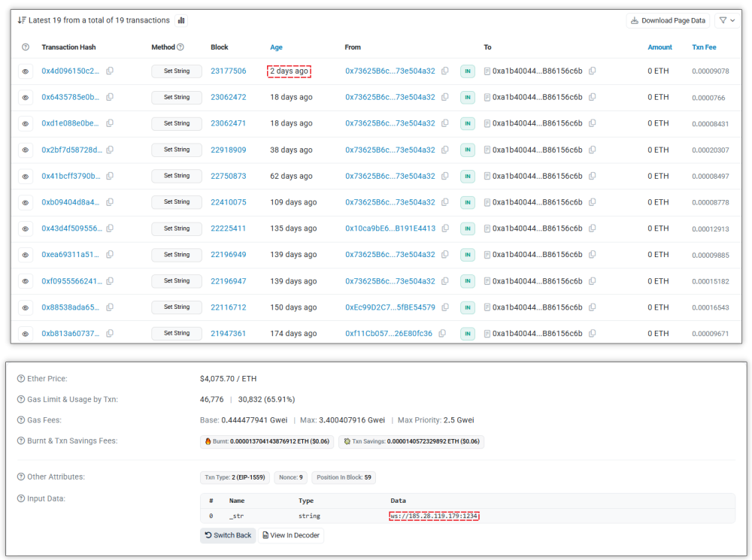Toggle the sort order icon before Latest 19
Screen dimensions: 752x560
click(x=22, y=20)
